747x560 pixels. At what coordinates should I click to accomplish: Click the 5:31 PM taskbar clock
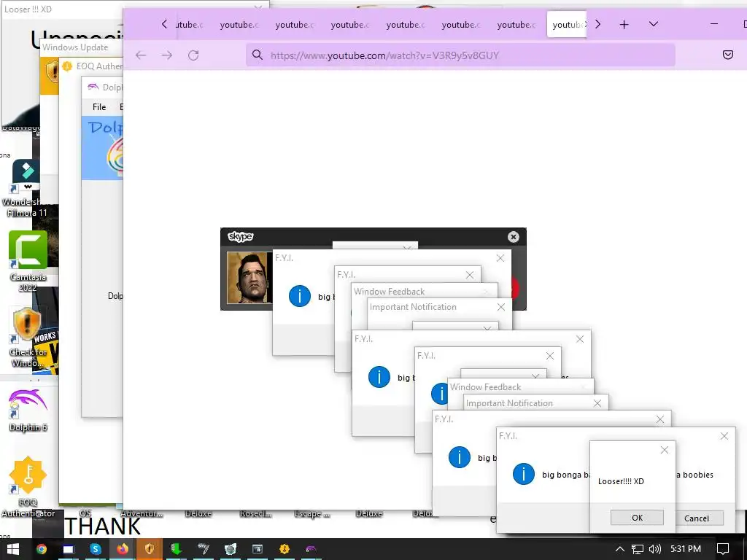click(686, 549)
